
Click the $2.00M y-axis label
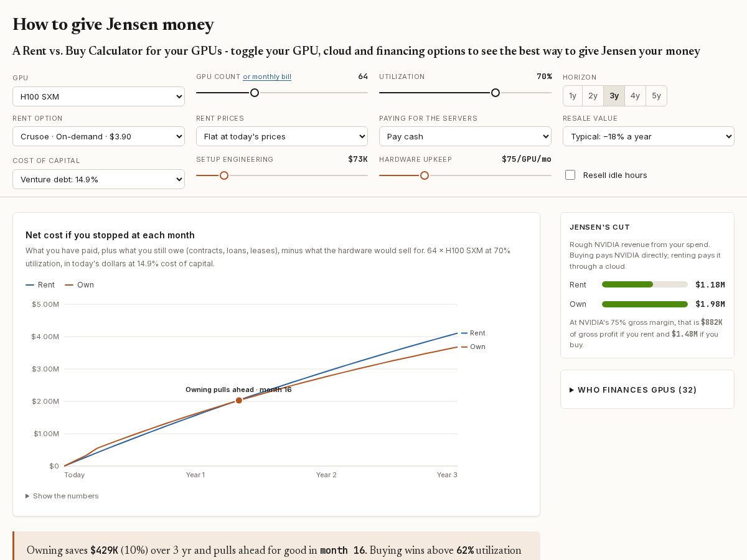pyautogui.click(x=45, y=401)
